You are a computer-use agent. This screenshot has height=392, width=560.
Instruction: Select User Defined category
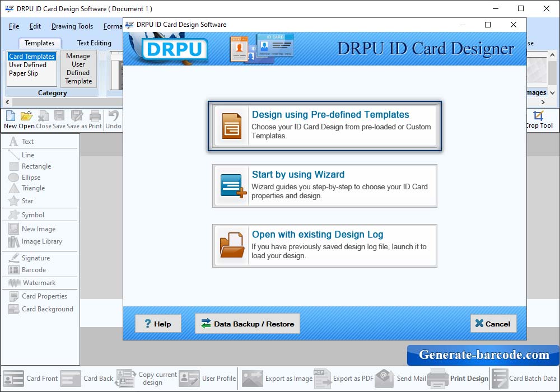pyautogui.click(x=28, y=64)
